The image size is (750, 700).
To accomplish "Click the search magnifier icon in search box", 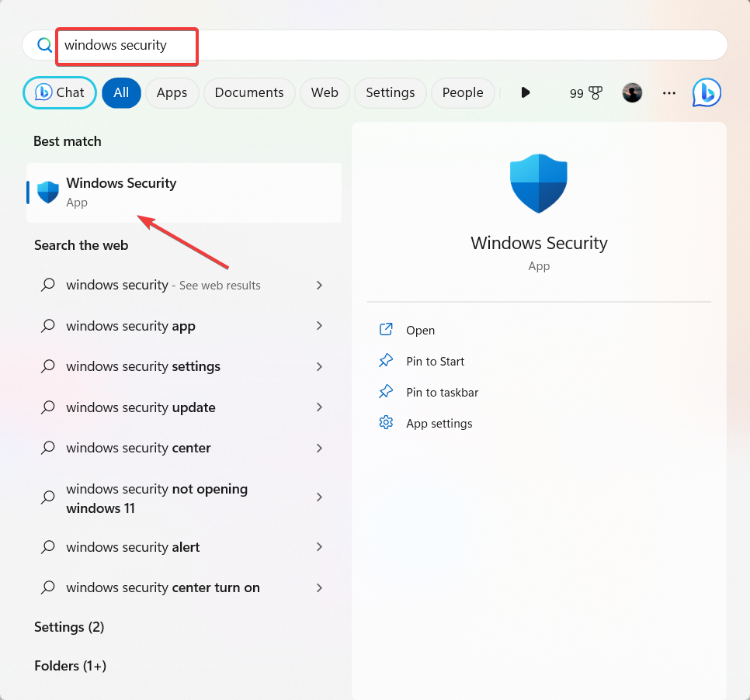I will (44, 45).
